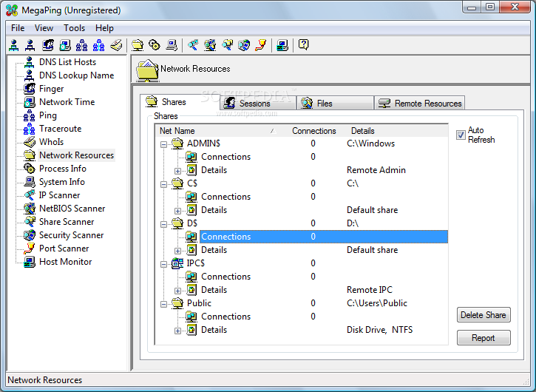Expand Details under ADMIN$ share

click(177, 171)
